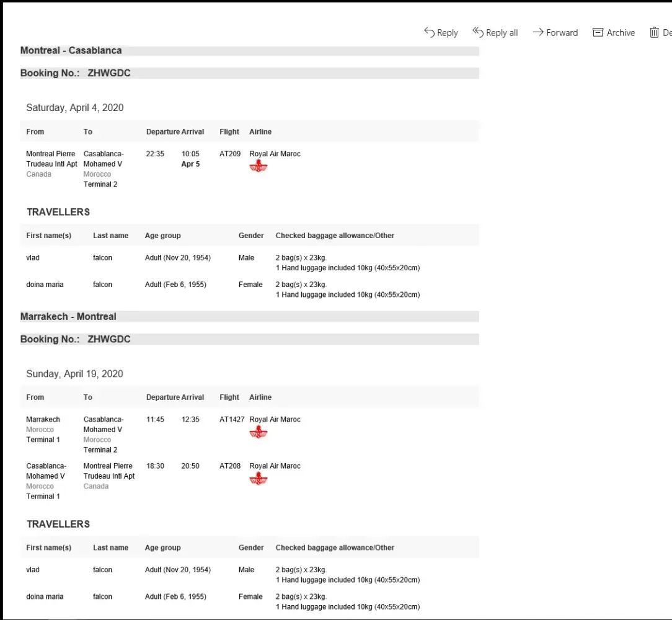Click the Delete trash can icon

[654, 32]
